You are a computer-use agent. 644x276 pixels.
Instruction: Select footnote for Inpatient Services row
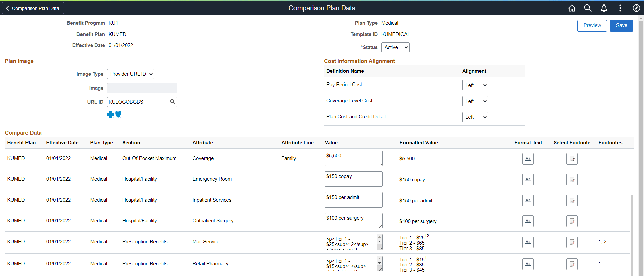(x=572, y=200)
